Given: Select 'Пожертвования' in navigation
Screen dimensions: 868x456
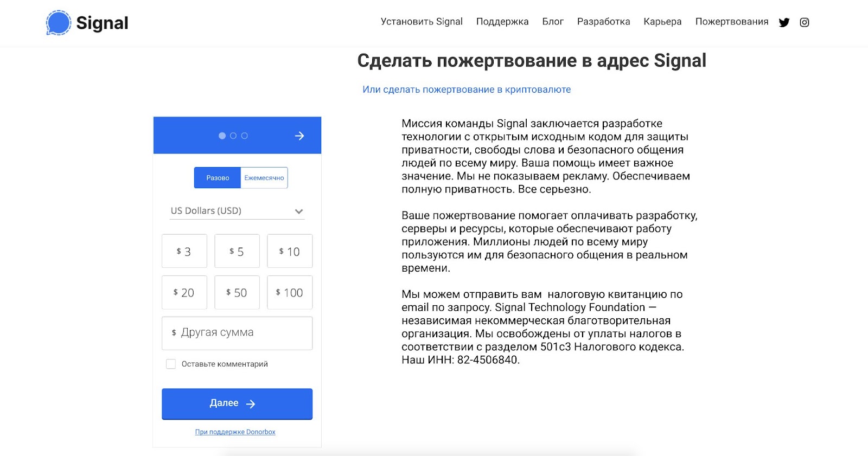Looking at the screenshot, I should point(732,22).
